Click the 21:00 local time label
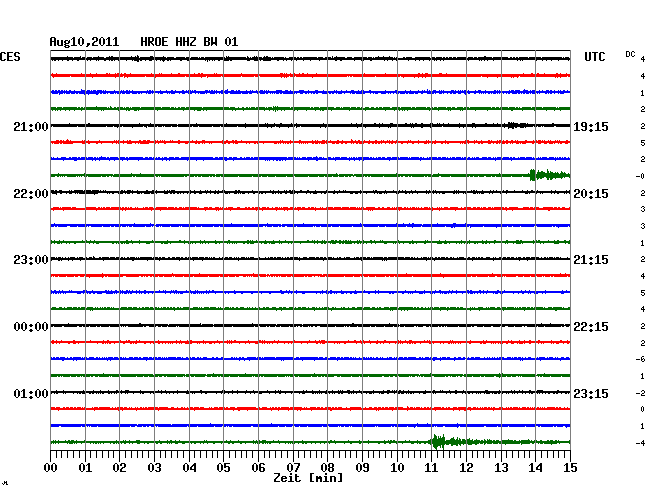Image resolution: width=650 pixels, height=494 pixels. pyautogui.click(x=31, y=126)
